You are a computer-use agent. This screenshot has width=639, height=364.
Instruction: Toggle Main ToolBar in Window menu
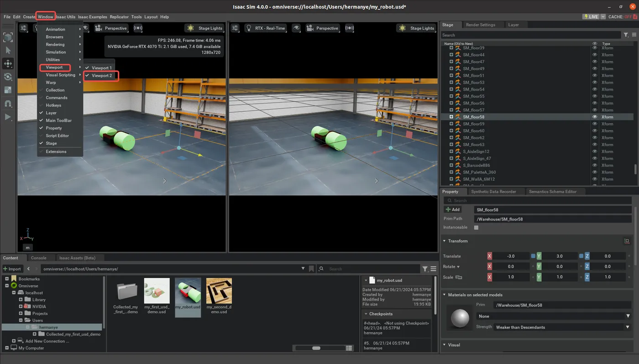click(58, 120)
